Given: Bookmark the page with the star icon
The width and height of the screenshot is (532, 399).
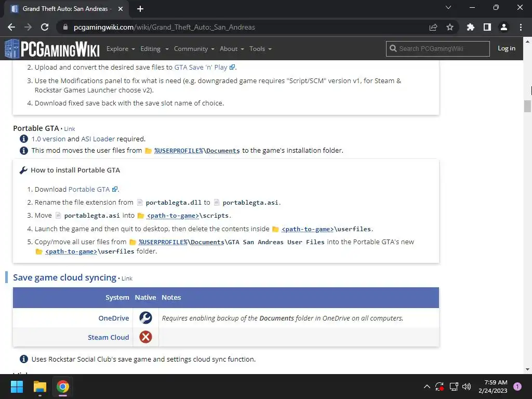Looking at the screenshot, I should click(450, 27).
